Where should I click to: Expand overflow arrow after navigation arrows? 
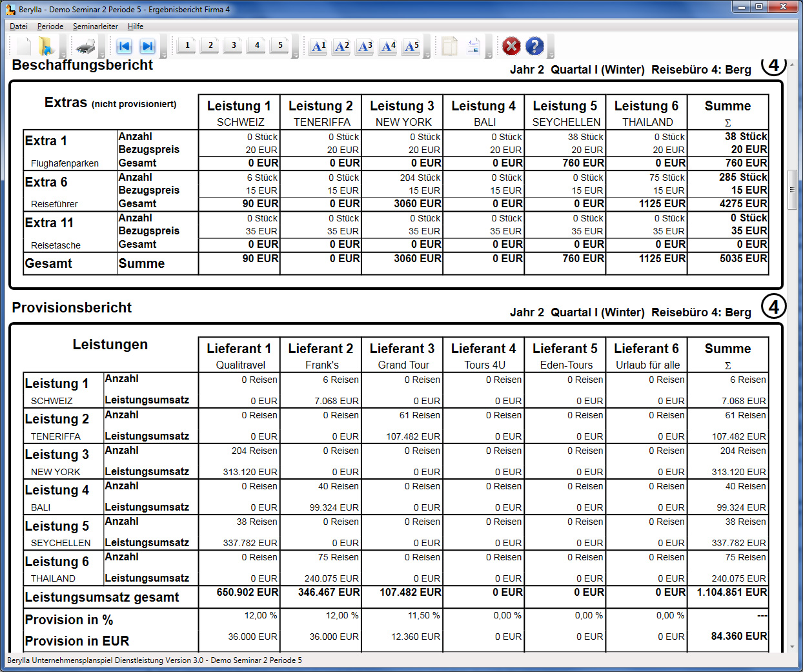(x=164, y=56)
